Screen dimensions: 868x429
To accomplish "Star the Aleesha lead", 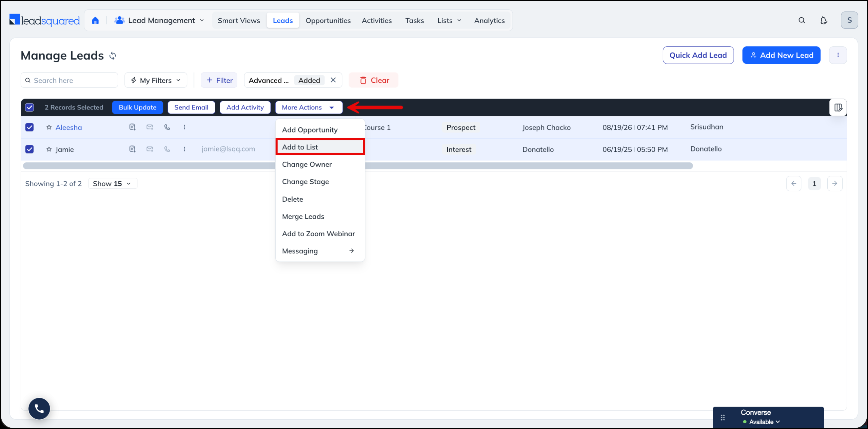I will pos(49,127).
